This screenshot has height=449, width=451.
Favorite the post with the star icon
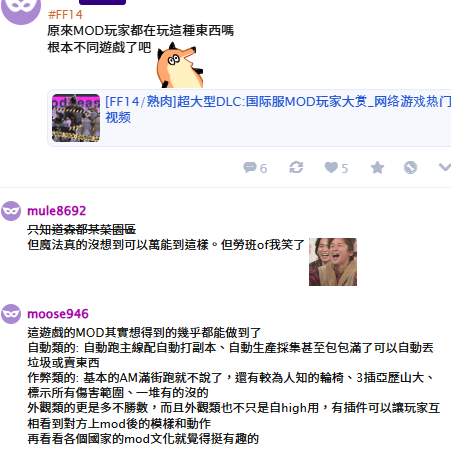click(x=377, y=167)
